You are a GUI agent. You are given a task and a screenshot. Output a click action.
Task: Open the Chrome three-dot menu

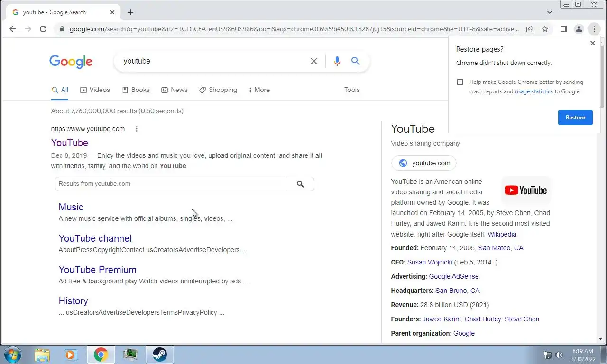coord(594,29)
